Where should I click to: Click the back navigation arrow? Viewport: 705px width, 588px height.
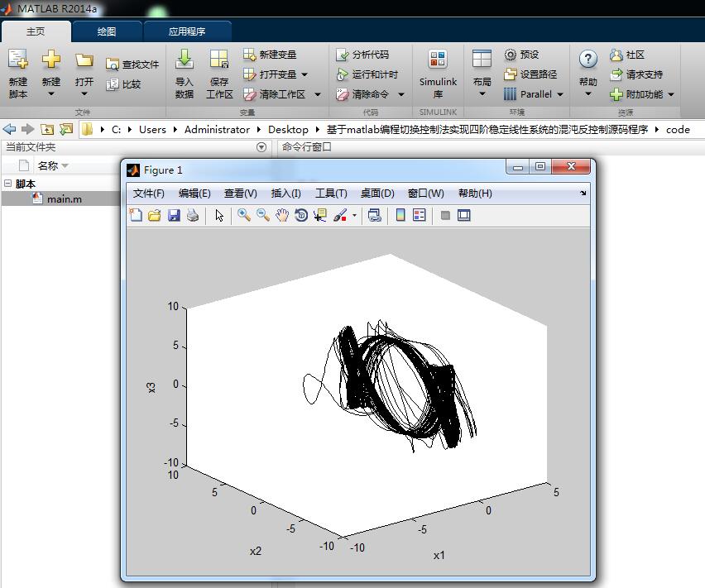[x=9, y=129]
